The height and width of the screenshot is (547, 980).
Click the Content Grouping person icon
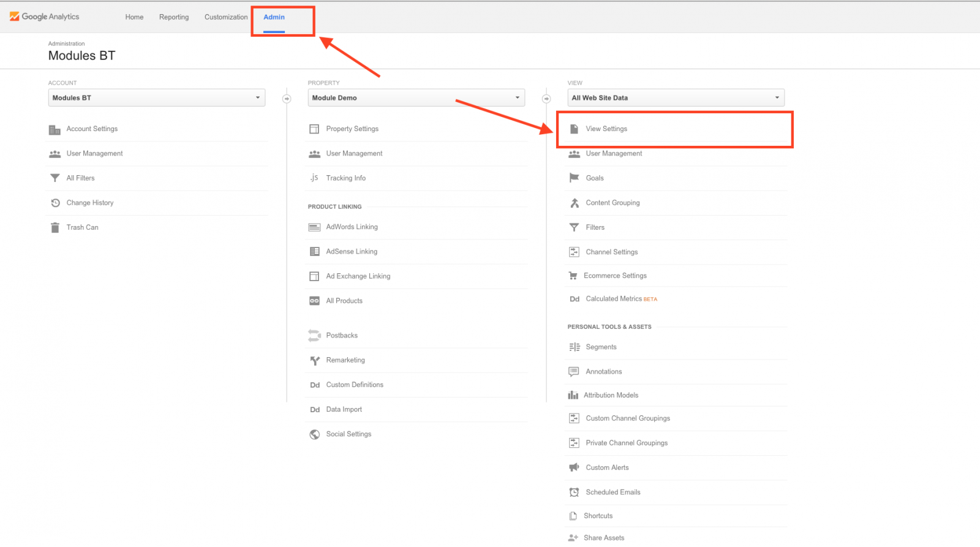pyautogui.click(x=575, y=203)
